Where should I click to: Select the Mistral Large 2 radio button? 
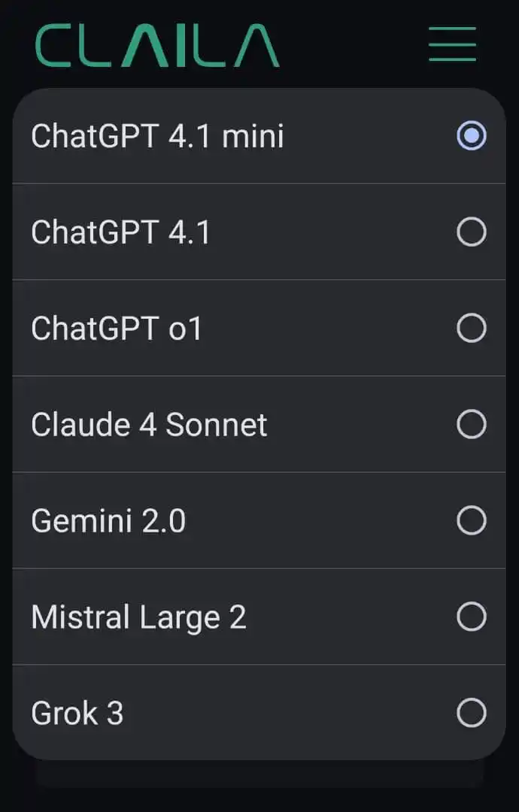tap(472, 617)
